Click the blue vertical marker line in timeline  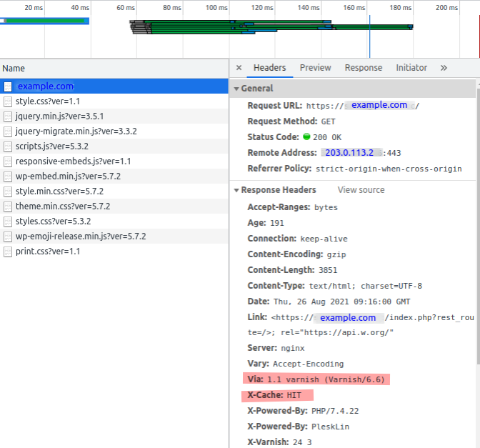369,36
